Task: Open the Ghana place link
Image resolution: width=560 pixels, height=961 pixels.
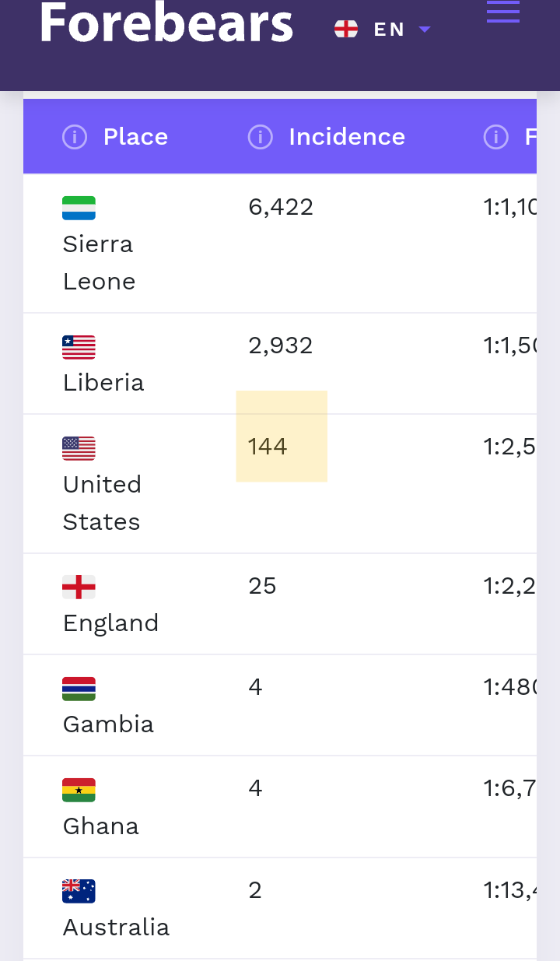Action: tap(101, 826)
